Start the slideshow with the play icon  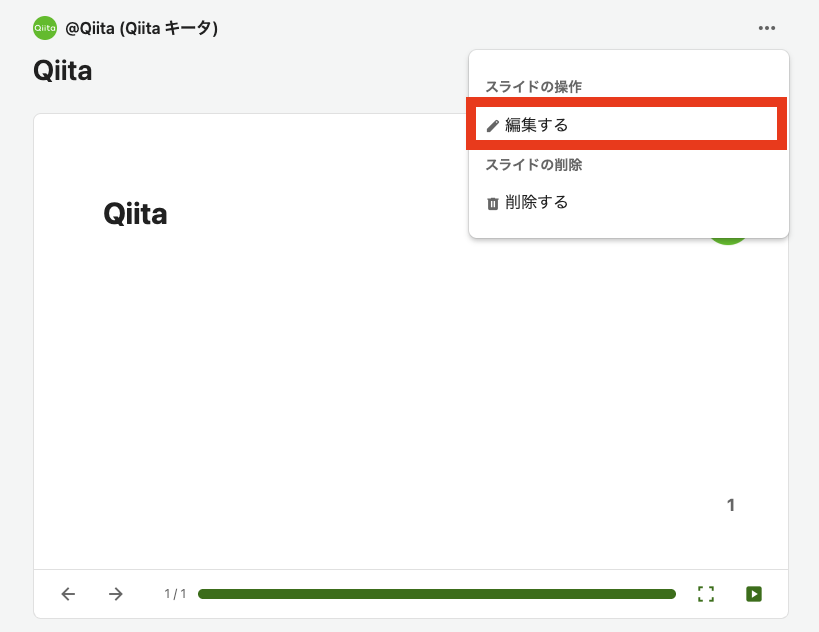tap(754, 594)
